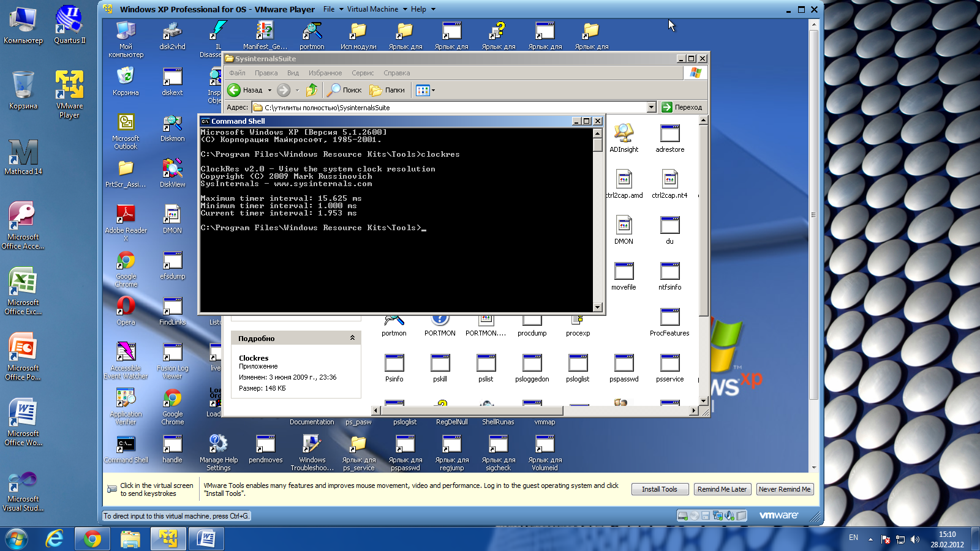Open the ADInsight file icon
The height and width of the screenshot is (551, 980).
tap(624, 137)
